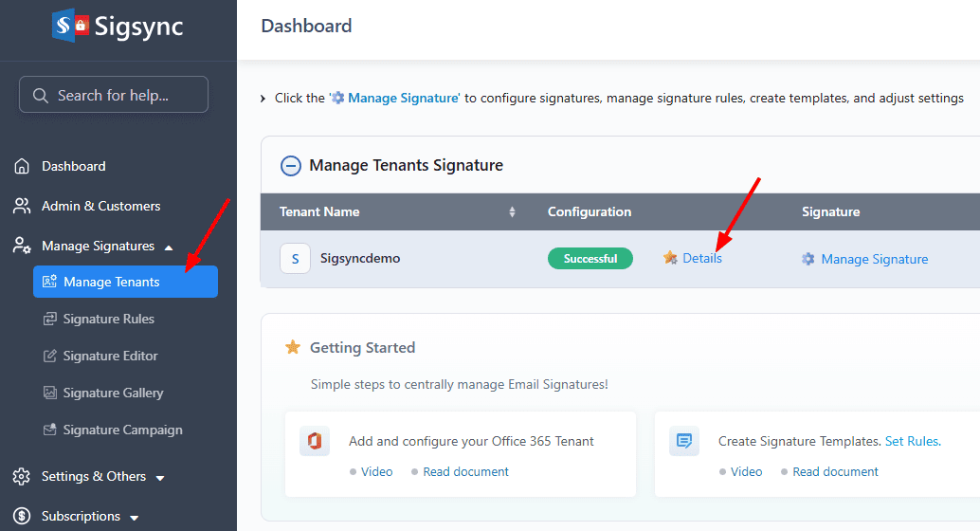980x531 pixels.
Task: Collapse the Manage Signatures sidebar menu
Action: (x=169, y=247)
